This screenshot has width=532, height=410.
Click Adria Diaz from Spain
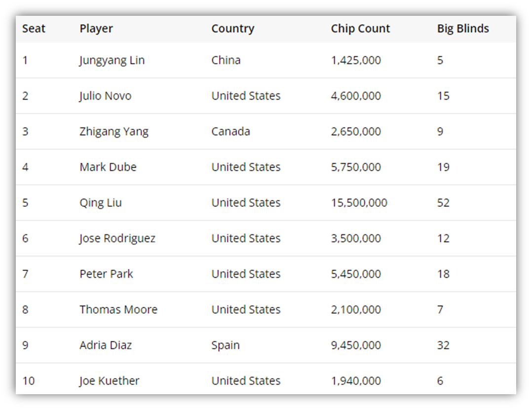tap(106, 345)
